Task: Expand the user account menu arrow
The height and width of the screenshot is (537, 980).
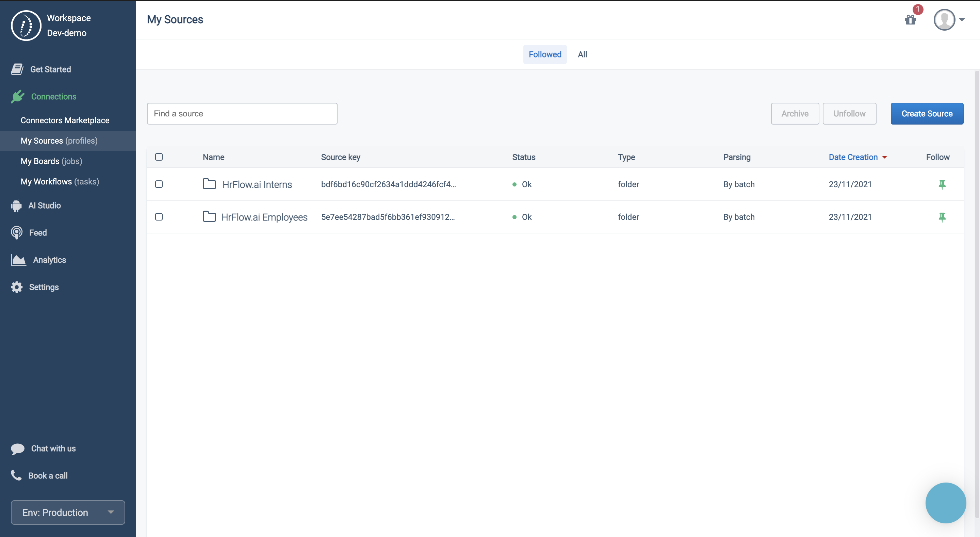Action: pyautogui.click(x=962, y=19)
